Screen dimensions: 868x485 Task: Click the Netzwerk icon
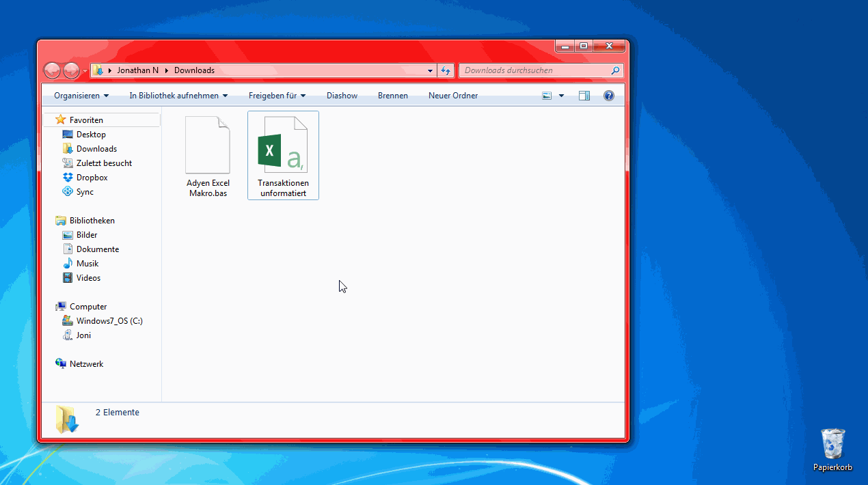point(61,364)
